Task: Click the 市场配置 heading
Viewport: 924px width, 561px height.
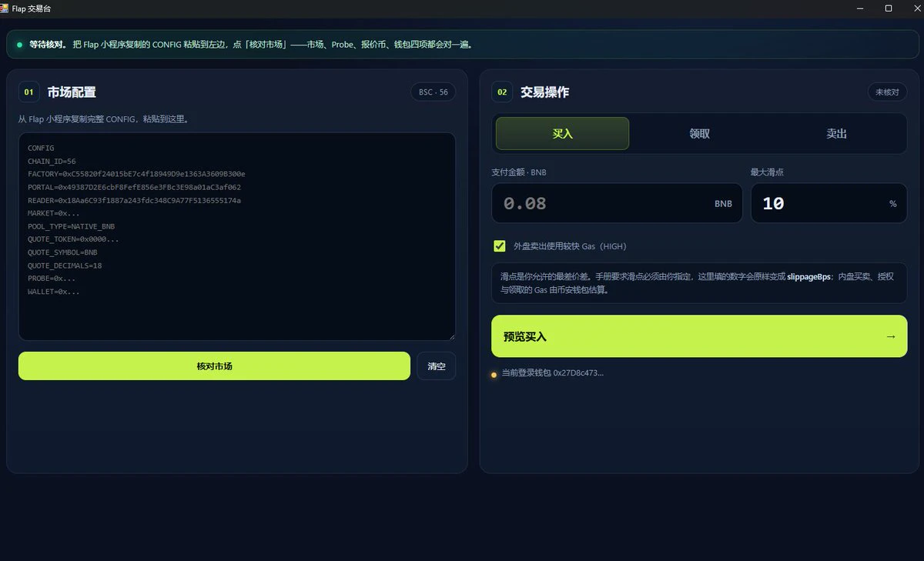Action: pyautogui.click(x=72, y=92)
